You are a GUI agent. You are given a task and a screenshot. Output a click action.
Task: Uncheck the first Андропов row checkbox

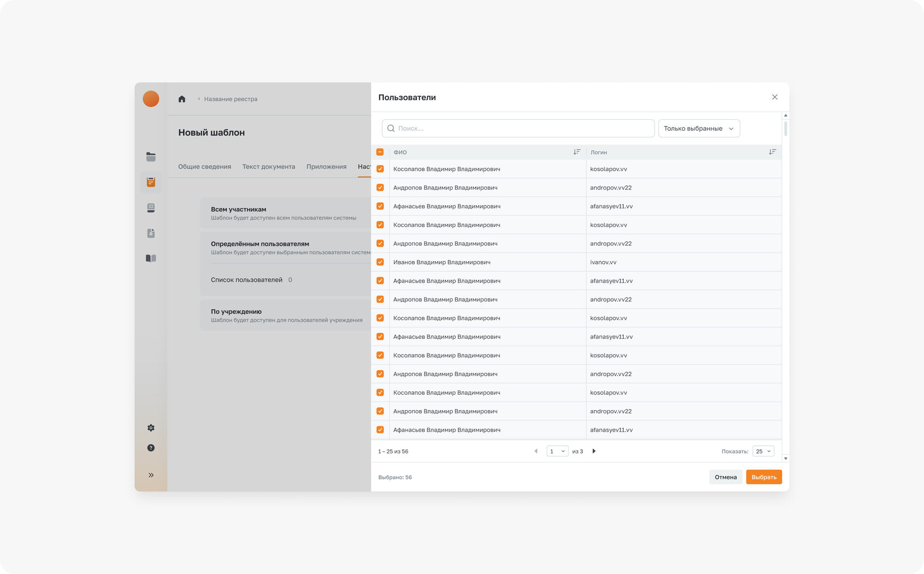coord(380,187)
